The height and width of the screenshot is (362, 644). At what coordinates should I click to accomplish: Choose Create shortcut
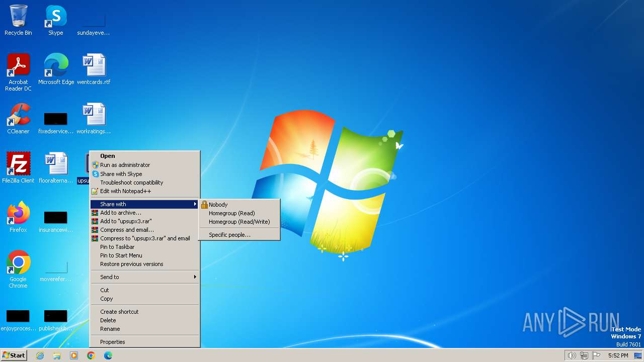click(x=145, y=312)
